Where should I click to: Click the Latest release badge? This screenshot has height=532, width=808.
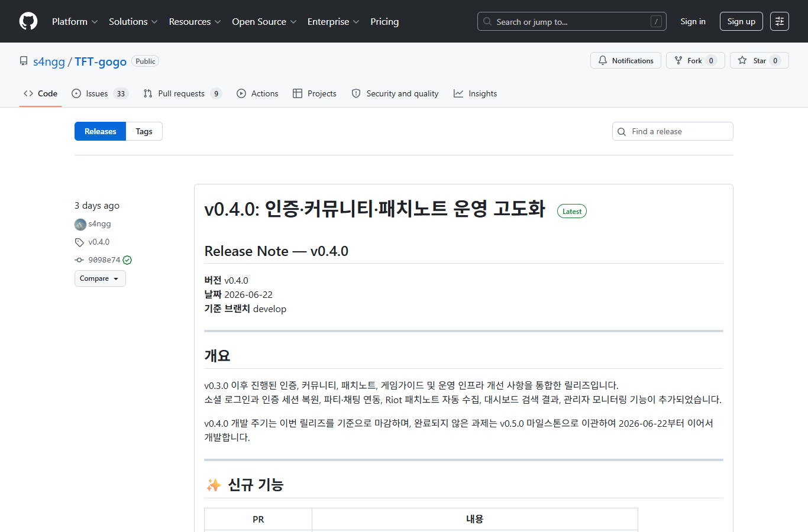coord(571,211)
